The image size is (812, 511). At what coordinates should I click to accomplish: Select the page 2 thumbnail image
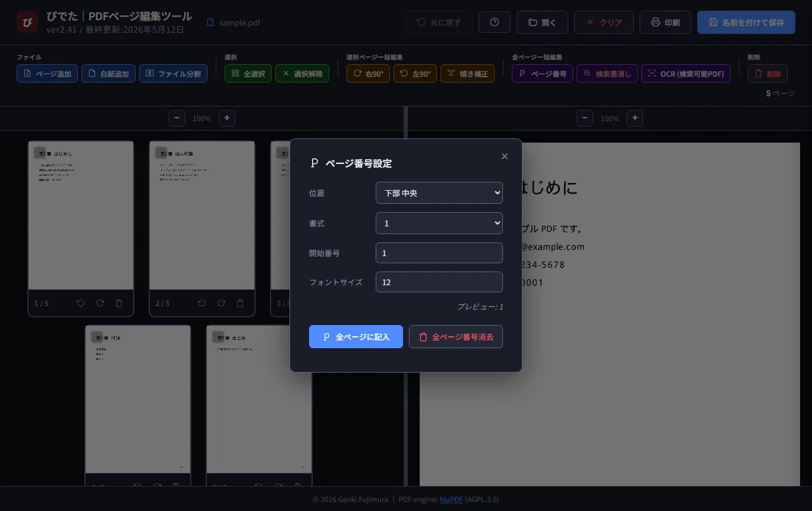pos(202,215)
